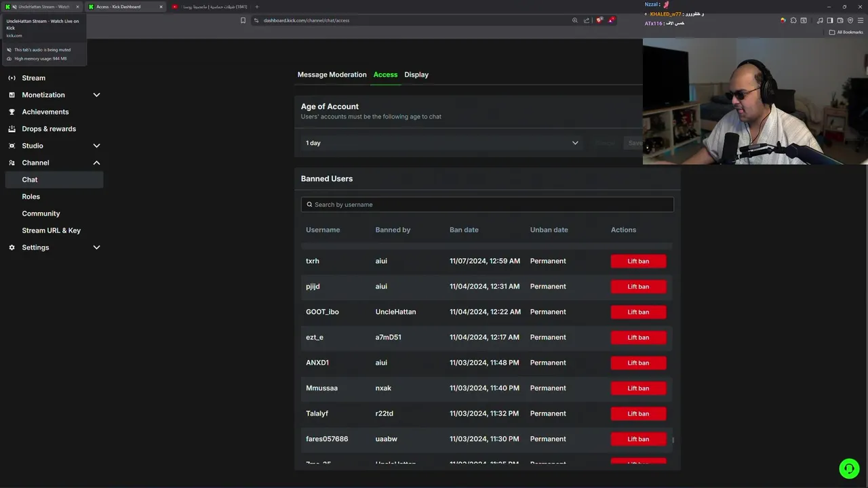Image resolution: width=868 pixels, height=488 pixels.
Task: Open the Brave Shields lion icon
Action: pyautogui.click(x=599, y=20)
